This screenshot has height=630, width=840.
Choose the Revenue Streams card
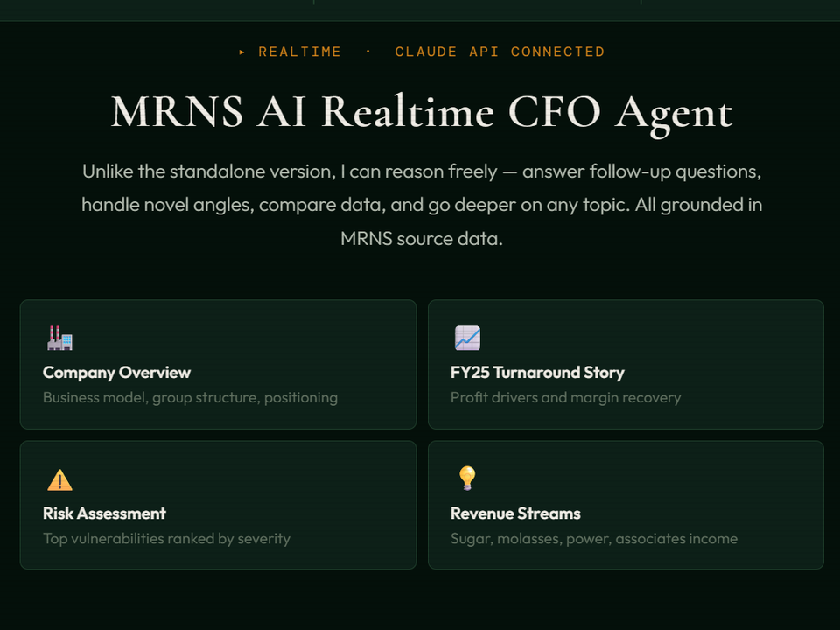tap(626, 505)
